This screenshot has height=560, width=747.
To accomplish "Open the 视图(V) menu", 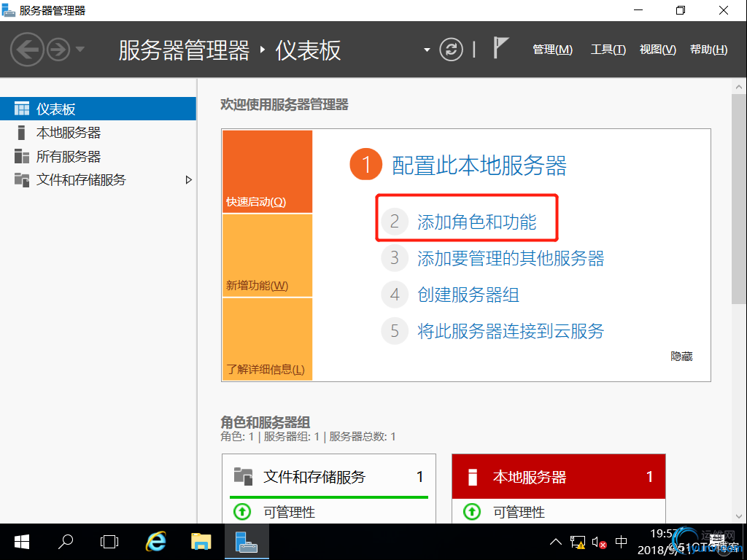I will (657, 50).
